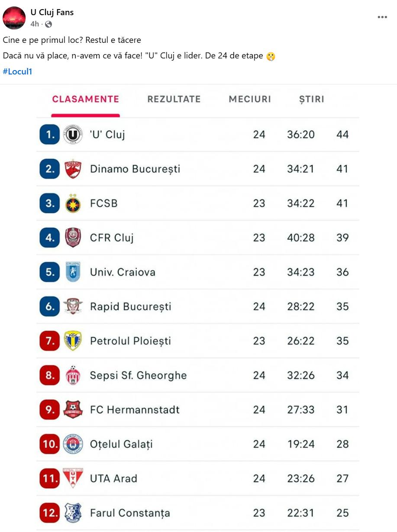Go to the ȘTIRI tab

(x=311, y=99)
